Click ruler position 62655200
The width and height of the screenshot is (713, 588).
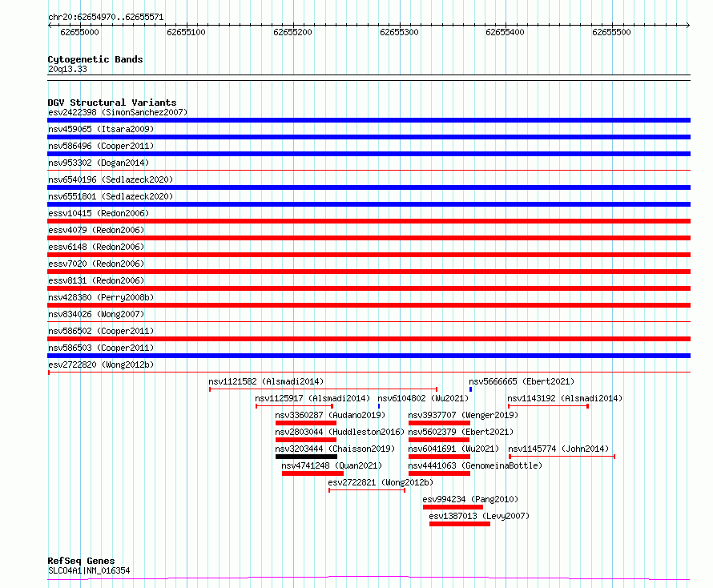[292, 32]
